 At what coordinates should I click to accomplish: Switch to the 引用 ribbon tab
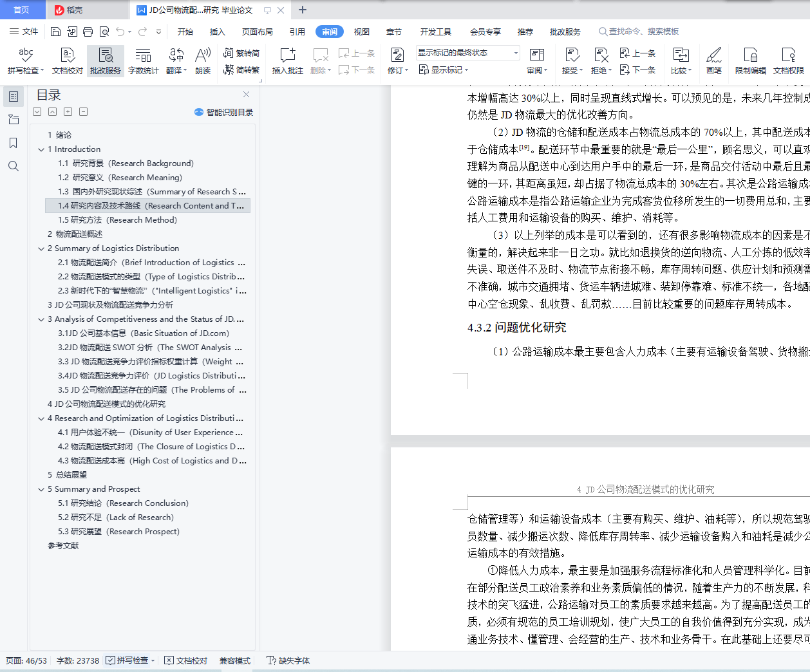click(297, 32)
